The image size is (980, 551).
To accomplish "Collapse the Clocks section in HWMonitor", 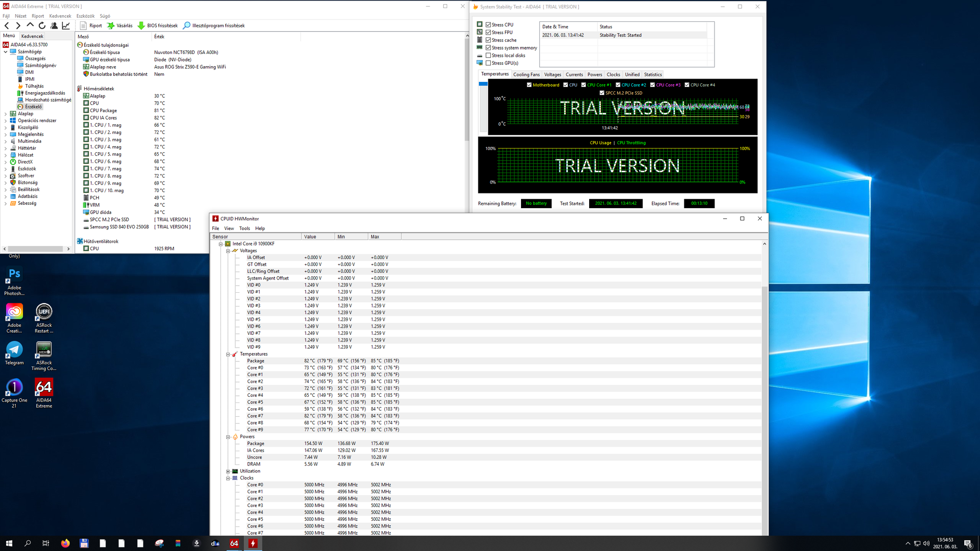I will tap(228, 478).
